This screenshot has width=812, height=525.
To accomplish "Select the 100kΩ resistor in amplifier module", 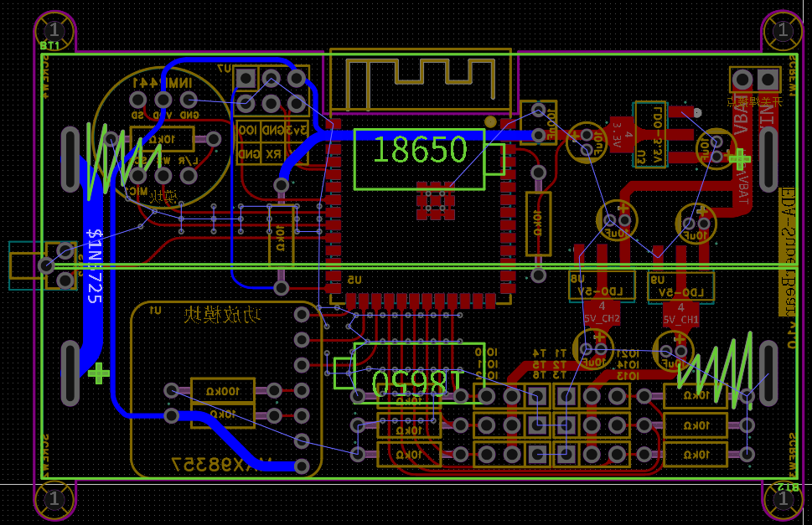I will point(223,390).
